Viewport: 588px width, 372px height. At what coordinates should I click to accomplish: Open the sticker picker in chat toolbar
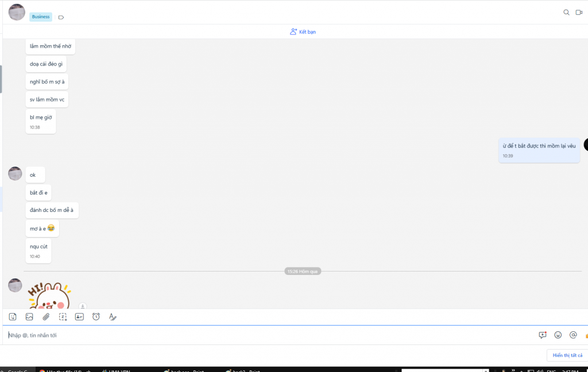13,317
